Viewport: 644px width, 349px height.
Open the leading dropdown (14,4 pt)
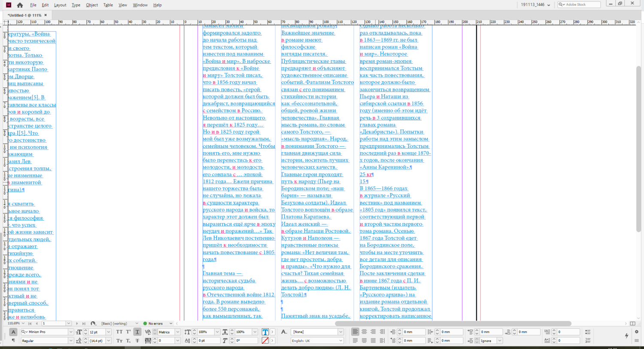(x=109, y=340)
